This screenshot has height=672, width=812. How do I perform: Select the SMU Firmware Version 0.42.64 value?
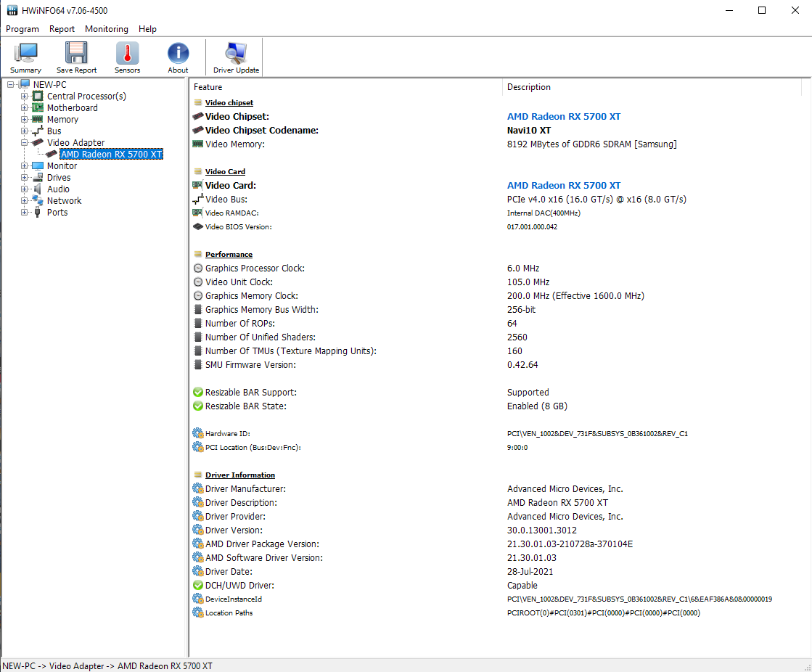(x=522, y=365)
